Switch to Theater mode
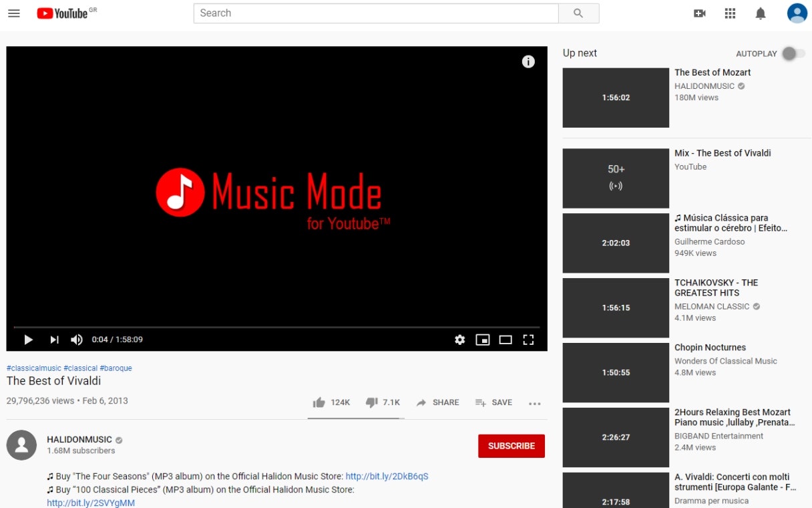The width and height of the screenshot is (812, 508). pyautogui.click(x=505, y=340)
